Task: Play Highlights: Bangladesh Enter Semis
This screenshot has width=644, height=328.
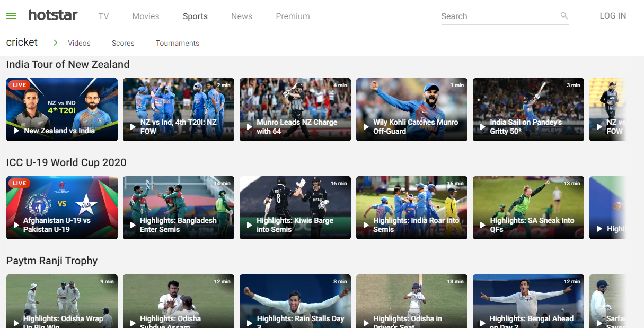Action: [x=179, y=208]
